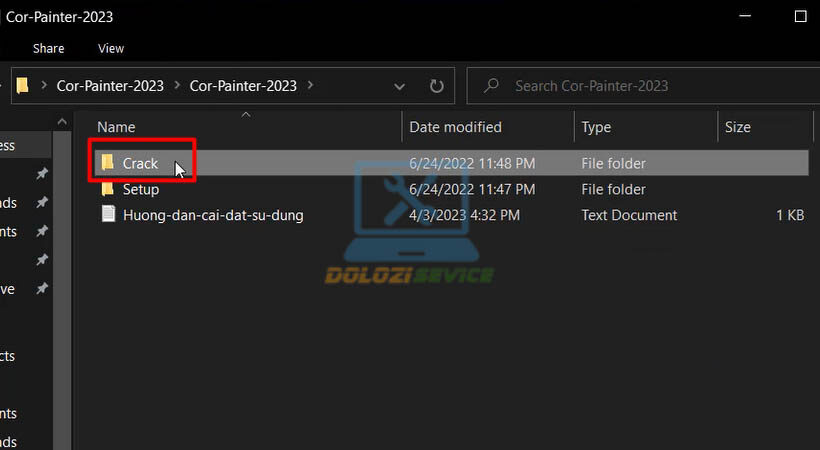Sort files by the Name column
This screenshot has width=820, height=450.
pos(116,127)
